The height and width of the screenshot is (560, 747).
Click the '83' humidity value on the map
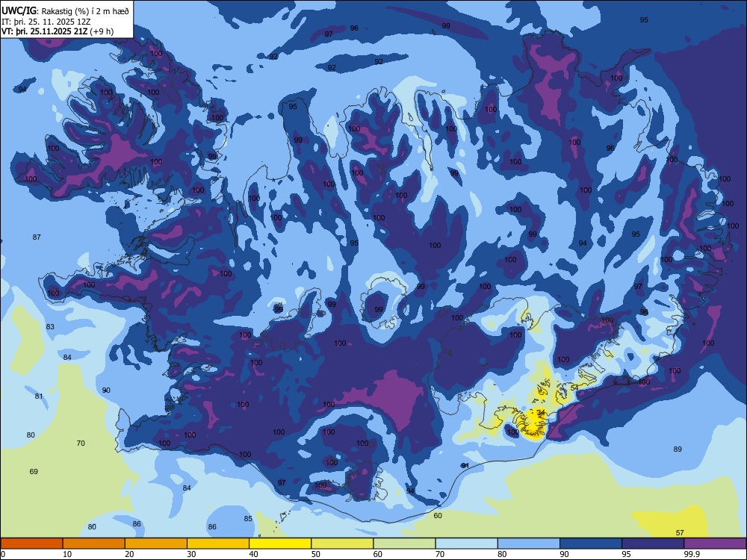tap(50, 327)
